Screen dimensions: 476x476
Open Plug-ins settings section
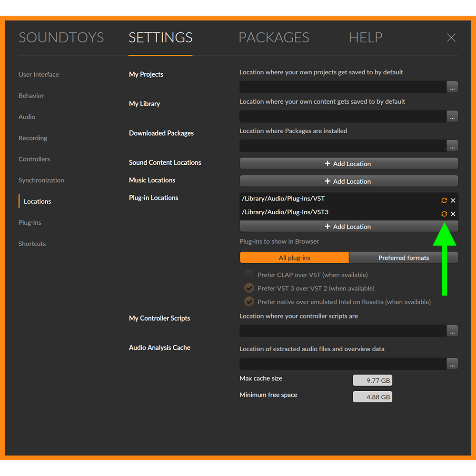30,222
